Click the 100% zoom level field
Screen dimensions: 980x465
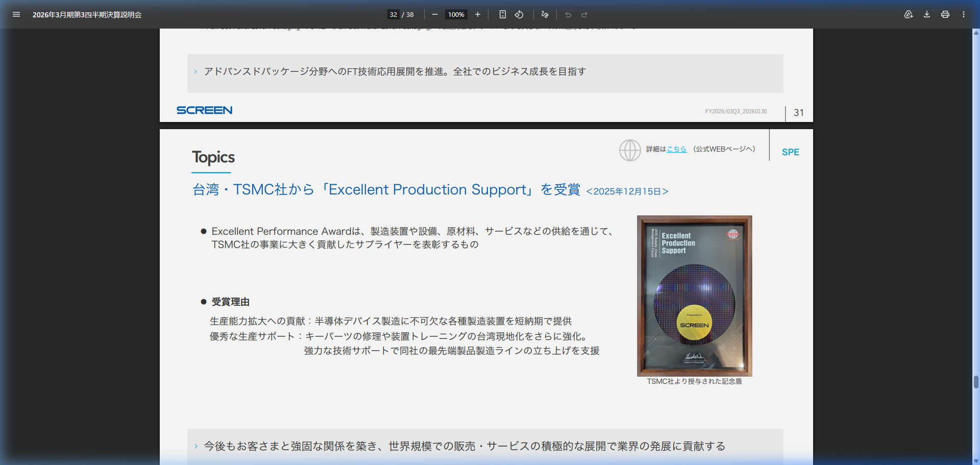tap(456, 14)
